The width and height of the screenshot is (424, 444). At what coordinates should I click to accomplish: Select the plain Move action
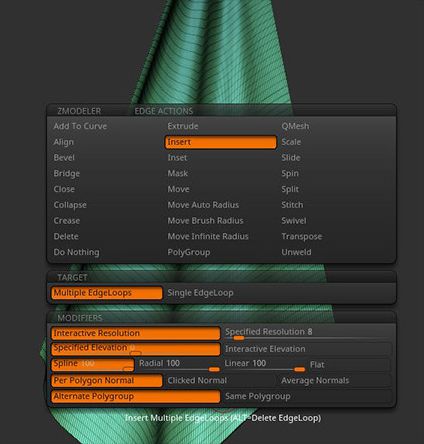coord(178,189)
